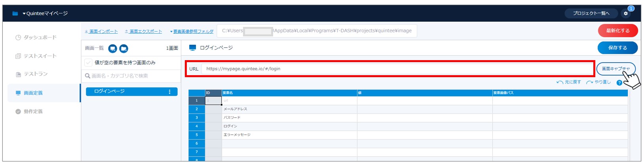Click the red 最新化する button
Screen dimensions: 644x163
click(x=617, y=30)
